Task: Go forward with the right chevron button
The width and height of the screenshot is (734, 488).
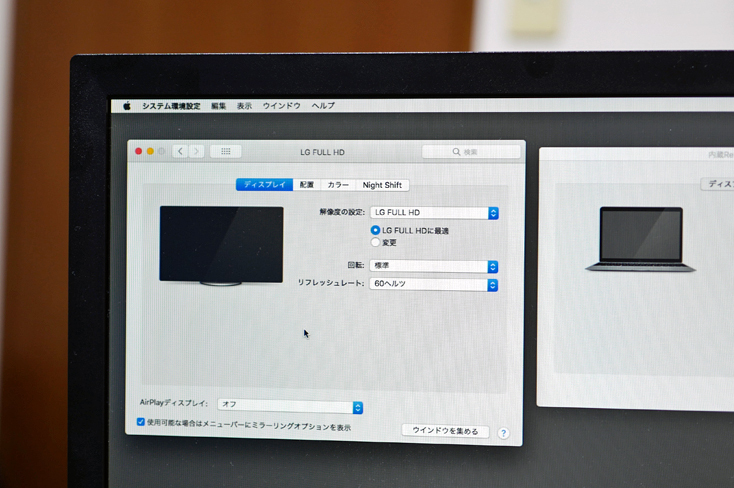Action: 197,151
